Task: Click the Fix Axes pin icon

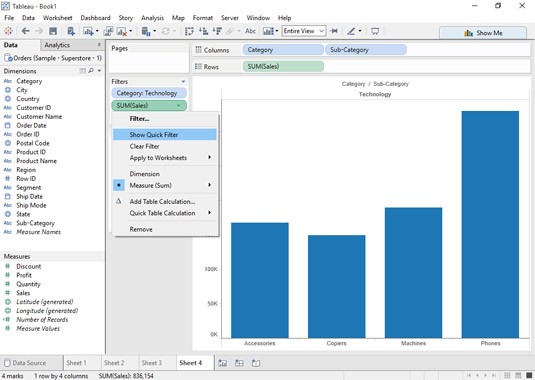Action: coord(334,31)
